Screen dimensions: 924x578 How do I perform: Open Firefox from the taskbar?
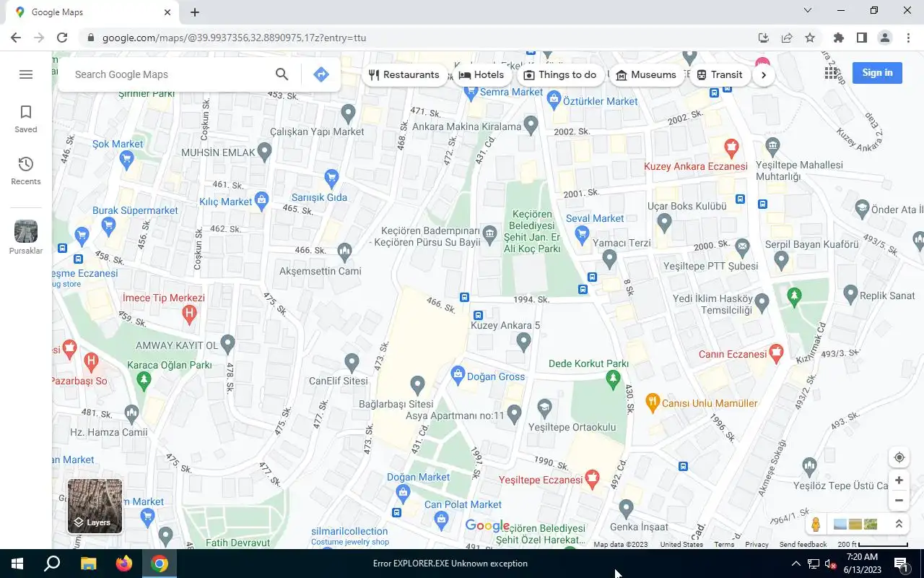[124, 564]
